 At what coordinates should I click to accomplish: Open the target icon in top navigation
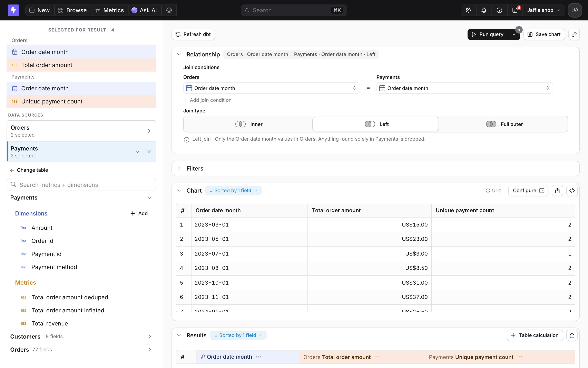[x=169, y=10]
